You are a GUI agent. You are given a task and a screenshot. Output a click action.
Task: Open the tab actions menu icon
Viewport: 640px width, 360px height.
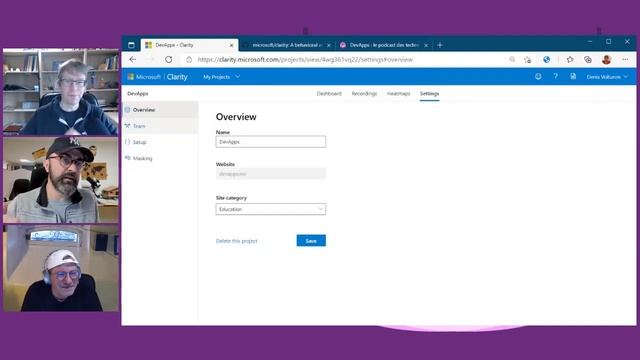coord(131,45)
